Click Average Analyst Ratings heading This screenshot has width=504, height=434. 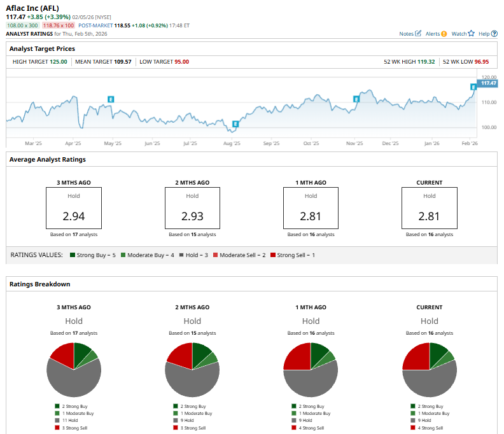click(x=48, y=160)
